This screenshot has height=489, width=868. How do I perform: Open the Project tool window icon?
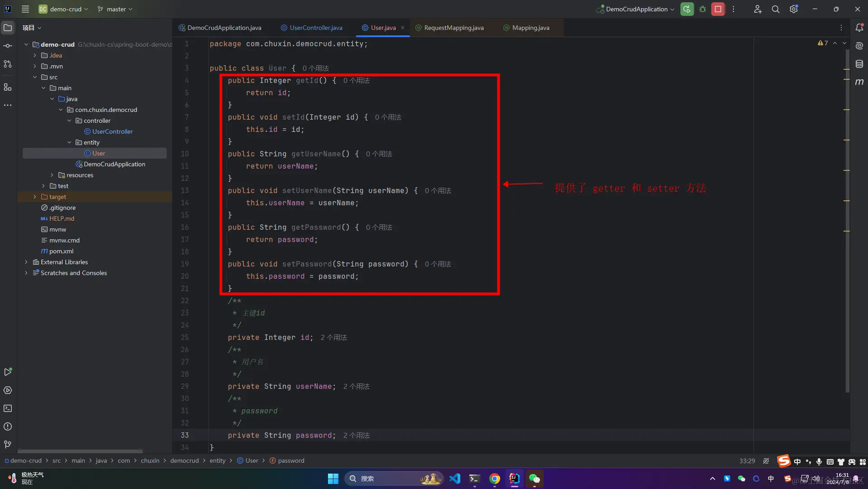pos(8,28)
